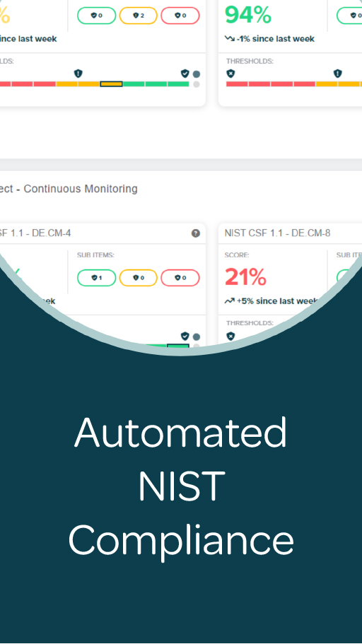Click the X shield icon on the 94% card thresholds
The image size is (362, 644).
[230, 74]
